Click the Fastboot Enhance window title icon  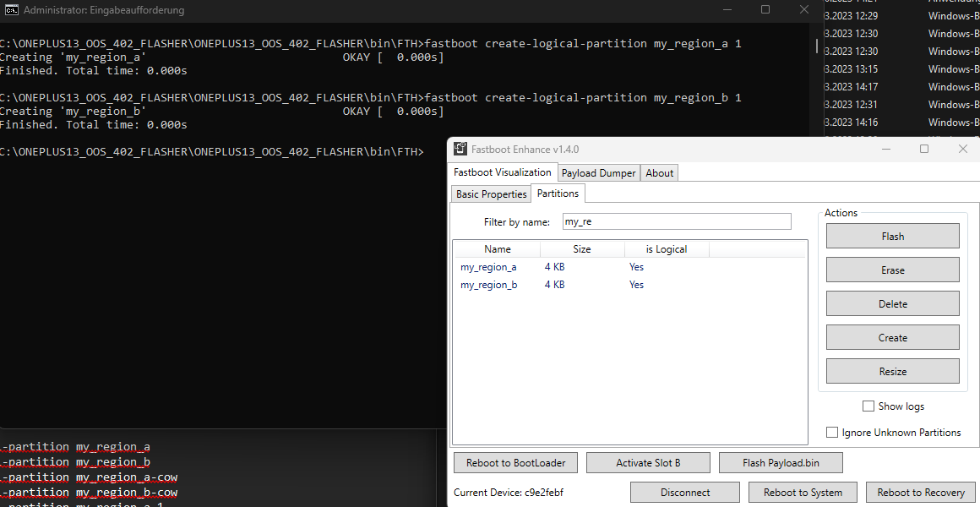point(460,149)
